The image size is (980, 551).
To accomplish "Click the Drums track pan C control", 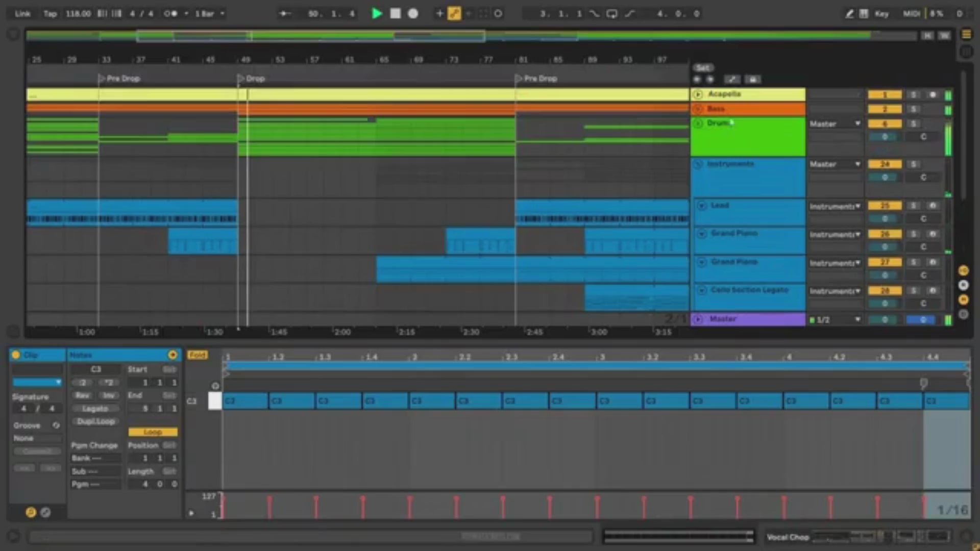I will click(923, 137).
